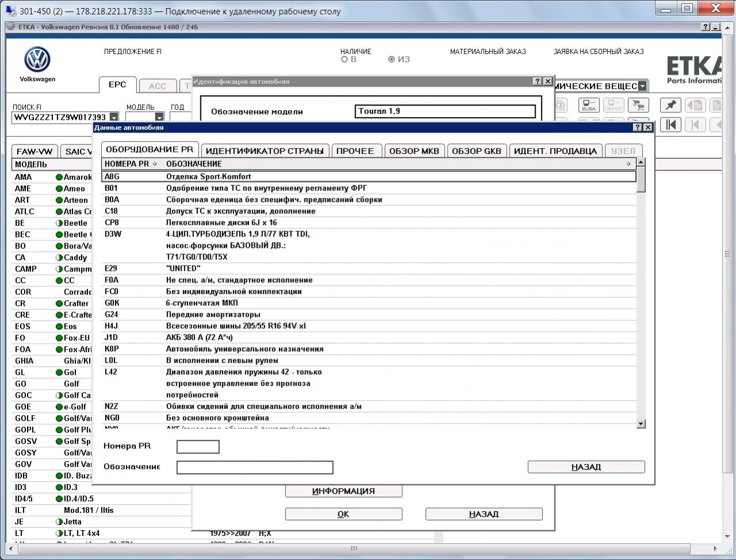Select the EPC tab
Screen dimensions: 736x560
(117, 85)
